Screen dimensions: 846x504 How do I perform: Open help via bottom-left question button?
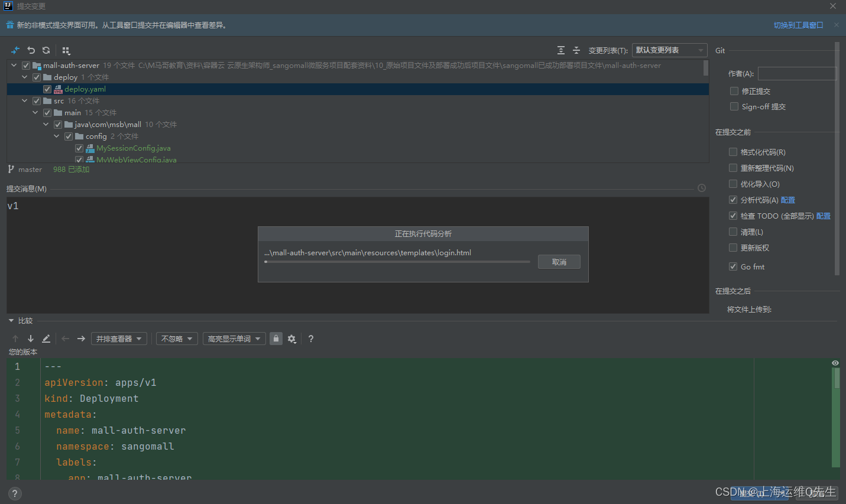[x=15, y=493]
